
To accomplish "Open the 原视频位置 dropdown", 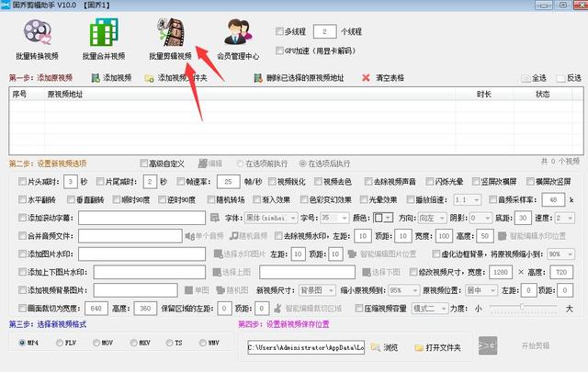I will pos(481,290).
